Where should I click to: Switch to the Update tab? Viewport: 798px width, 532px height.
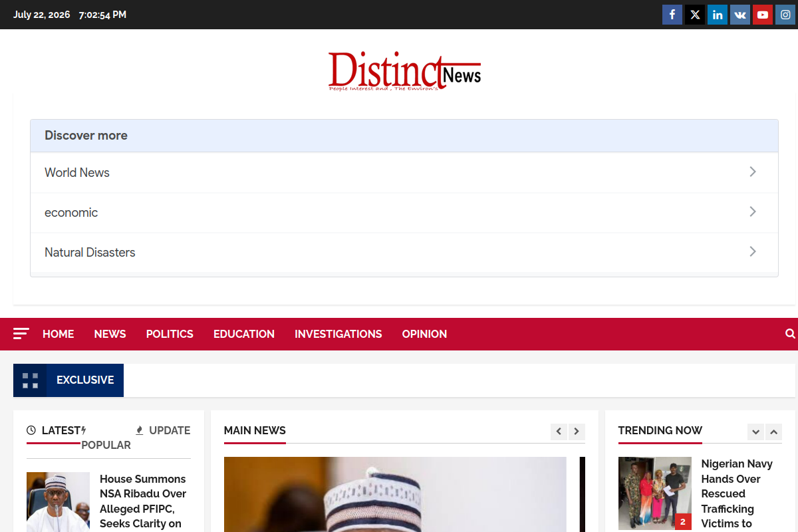point(163,430)
